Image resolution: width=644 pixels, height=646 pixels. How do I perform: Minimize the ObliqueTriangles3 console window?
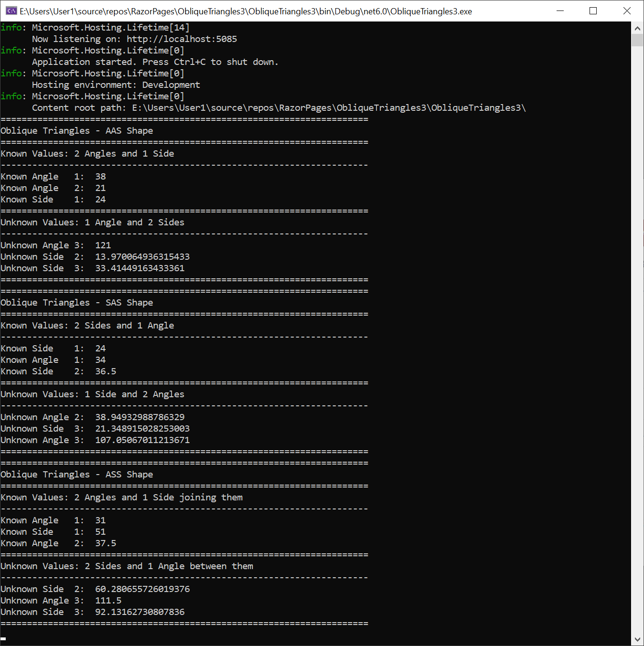point(560,11)
